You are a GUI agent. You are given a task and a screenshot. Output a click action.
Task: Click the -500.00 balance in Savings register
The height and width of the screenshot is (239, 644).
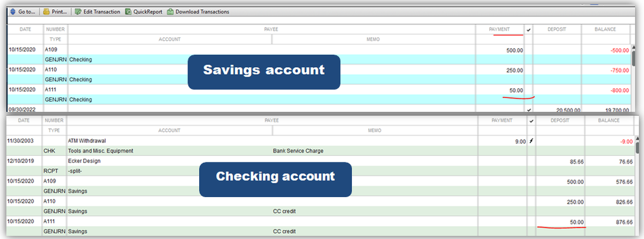[x=620, y=50]
